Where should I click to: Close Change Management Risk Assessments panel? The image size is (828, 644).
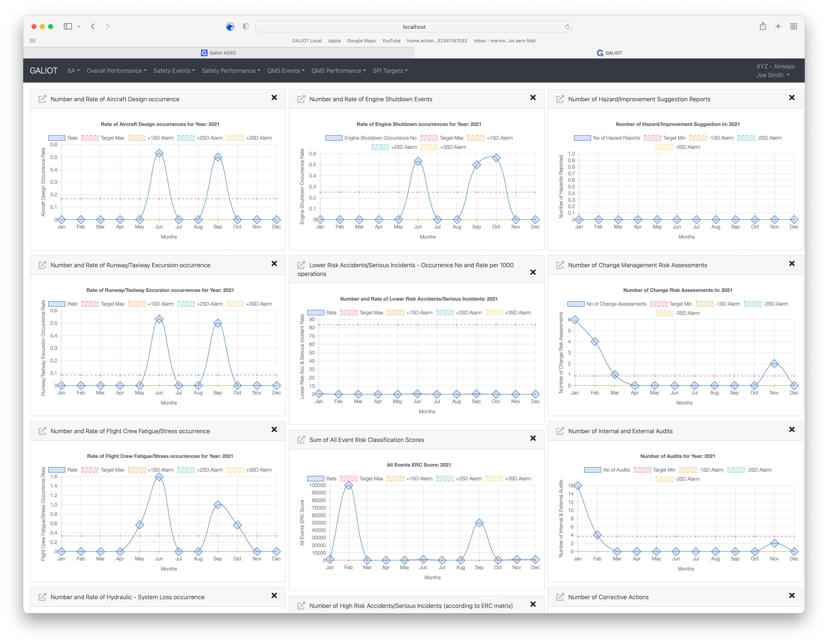(792, 263)
